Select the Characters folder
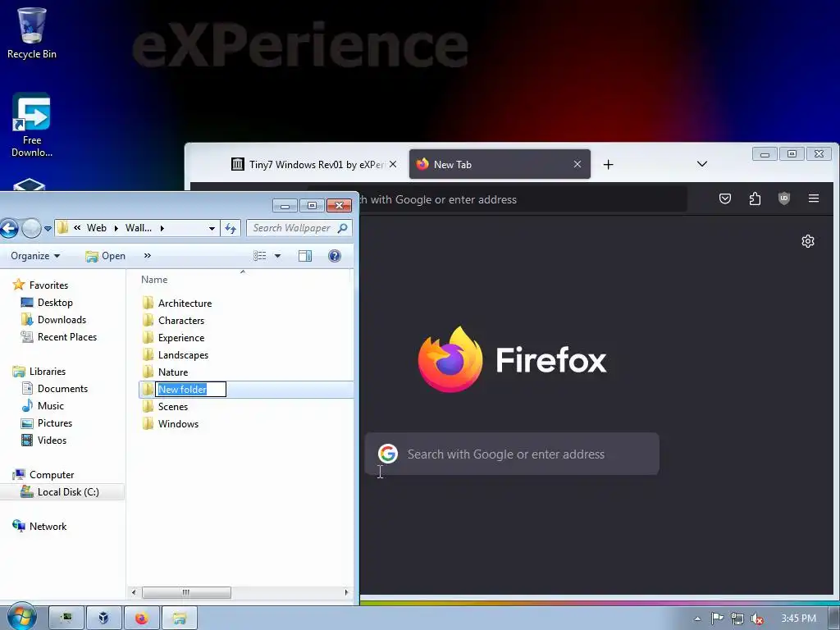Screen dimensions: 840x630 coord(180,321)
